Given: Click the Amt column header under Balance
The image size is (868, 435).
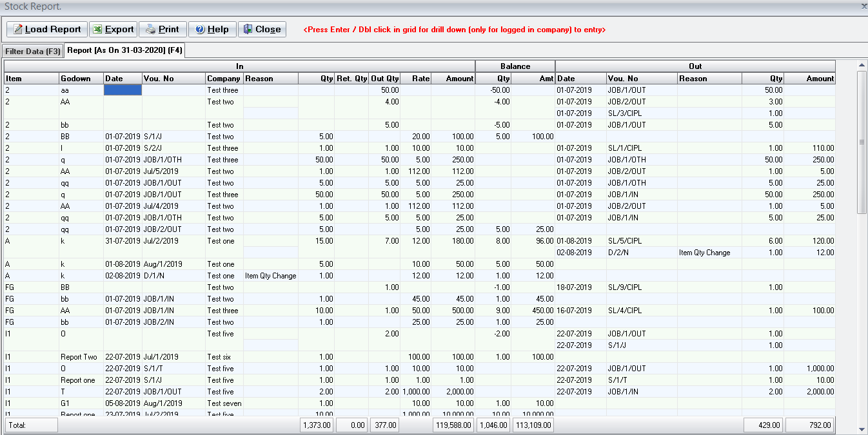Looking at the screenshot, I should point(533,79).
